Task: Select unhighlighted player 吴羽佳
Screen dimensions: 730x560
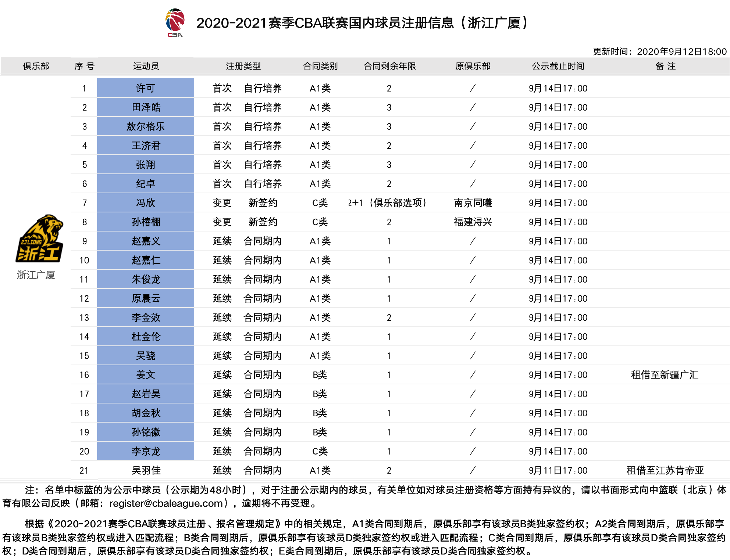Action: (146, 470)
